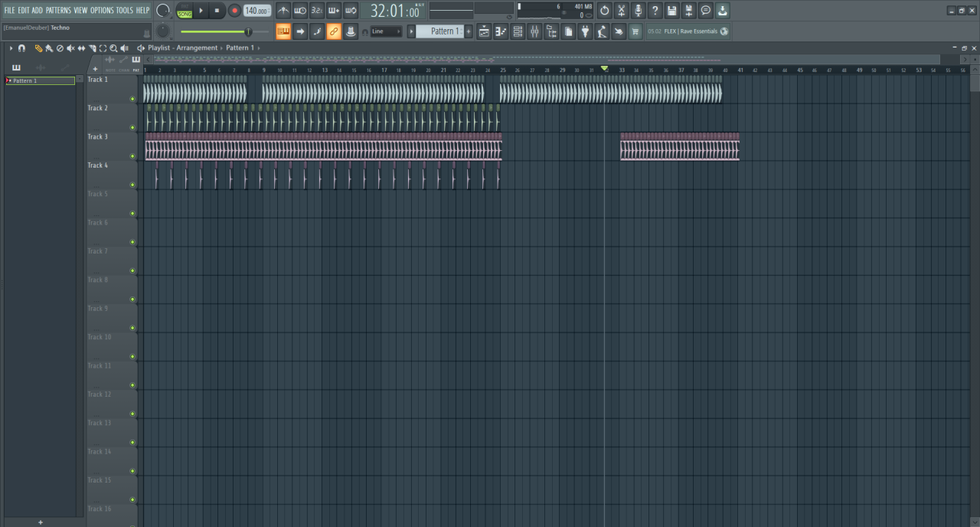Choose the Select marquee tool in Playlist

point(103,48)
